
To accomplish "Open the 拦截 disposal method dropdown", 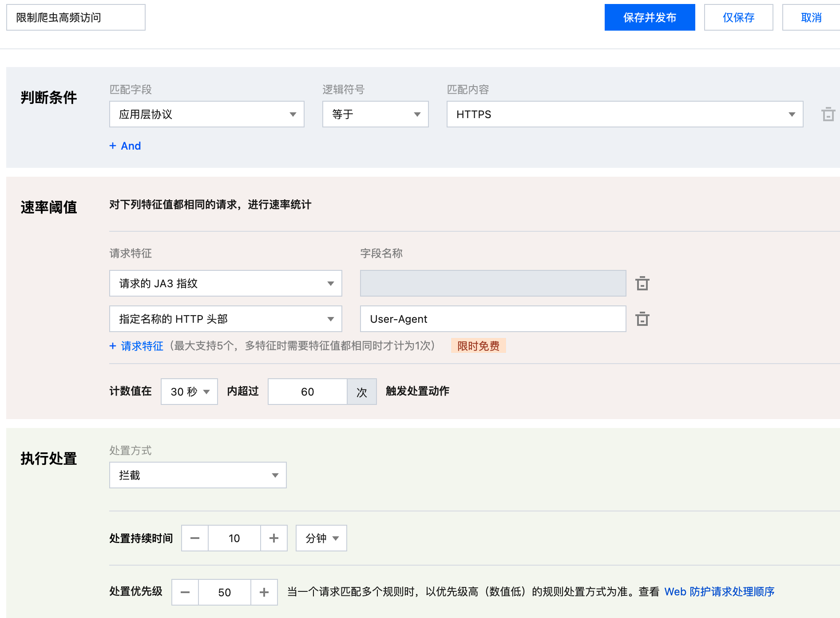I will click(198, 475).
